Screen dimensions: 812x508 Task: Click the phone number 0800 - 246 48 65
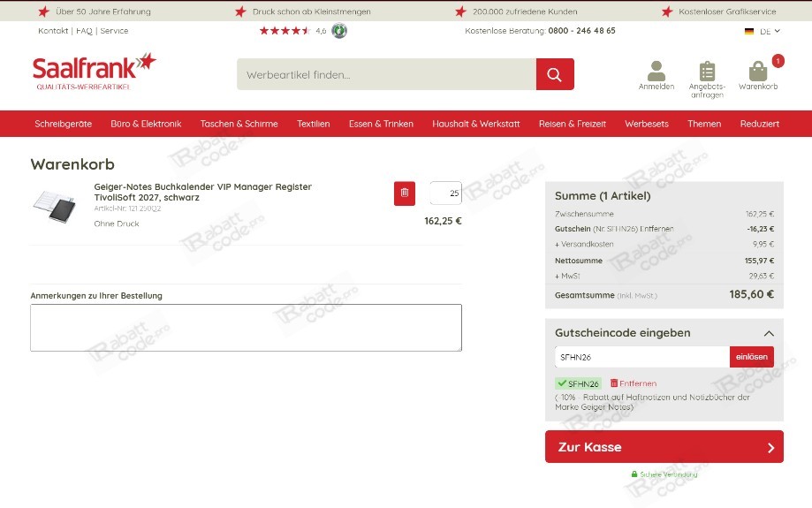point(581,31)
